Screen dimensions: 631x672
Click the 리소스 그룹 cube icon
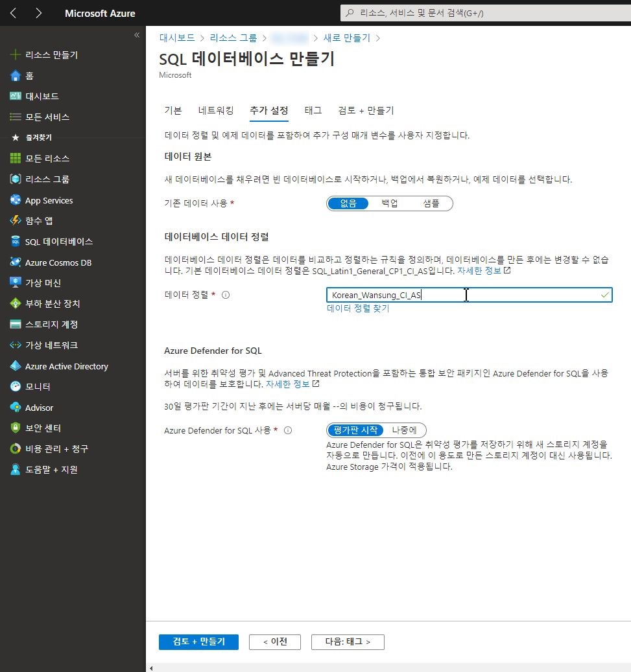16,179
